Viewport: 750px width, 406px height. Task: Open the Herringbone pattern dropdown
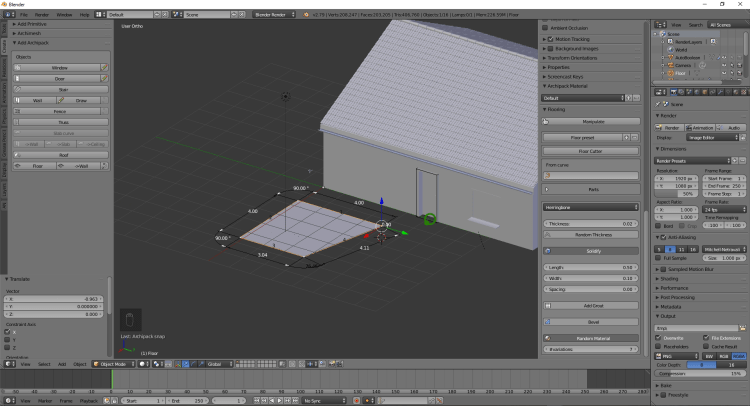click(x=590, y=207)
